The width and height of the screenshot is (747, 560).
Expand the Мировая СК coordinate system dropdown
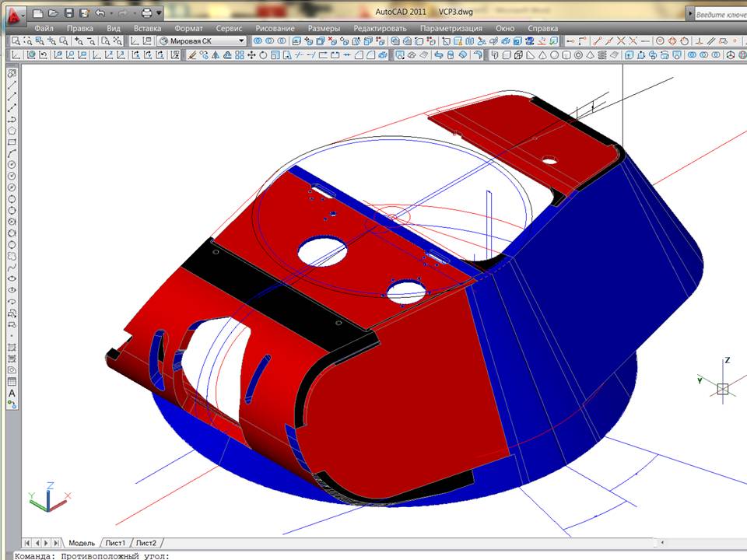[x=241, y=41]
